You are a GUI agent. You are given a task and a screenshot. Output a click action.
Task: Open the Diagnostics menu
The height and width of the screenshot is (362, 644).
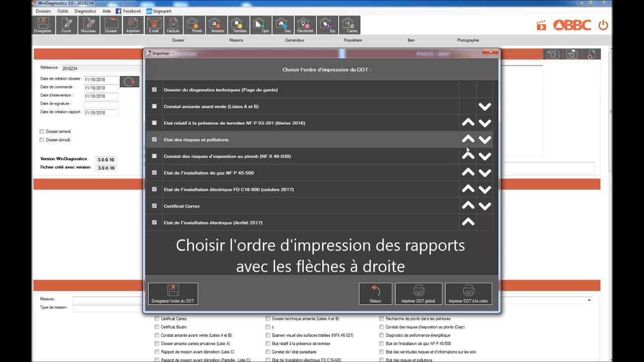click(85, 11)
